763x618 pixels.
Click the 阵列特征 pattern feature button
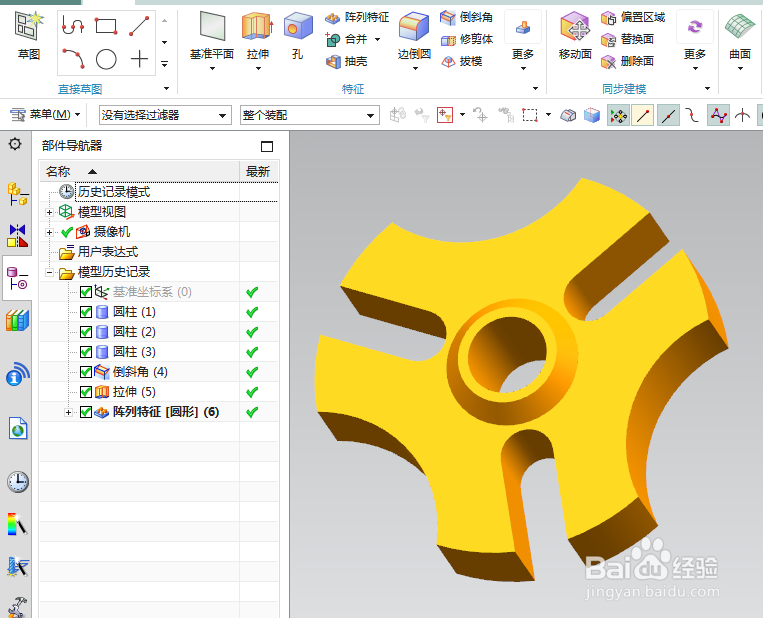click(x=357, y=18)
